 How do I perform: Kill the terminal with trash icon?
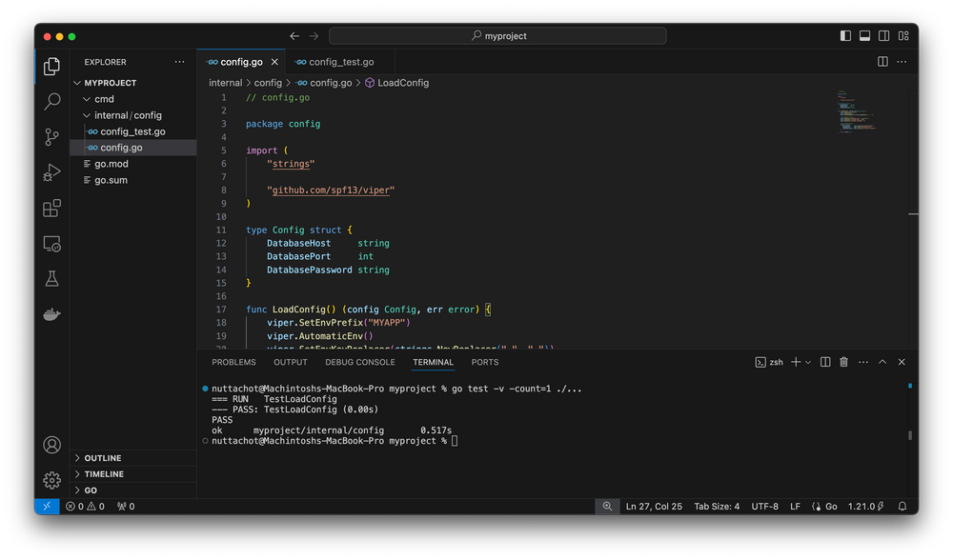(844, 362)
